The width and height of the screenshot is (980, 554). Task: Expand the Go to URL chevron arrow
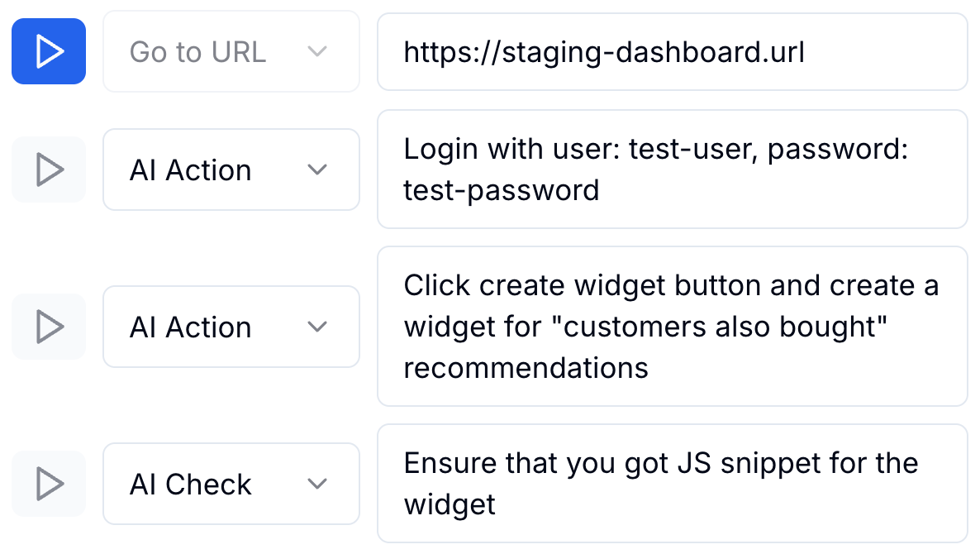pos(317,51)
